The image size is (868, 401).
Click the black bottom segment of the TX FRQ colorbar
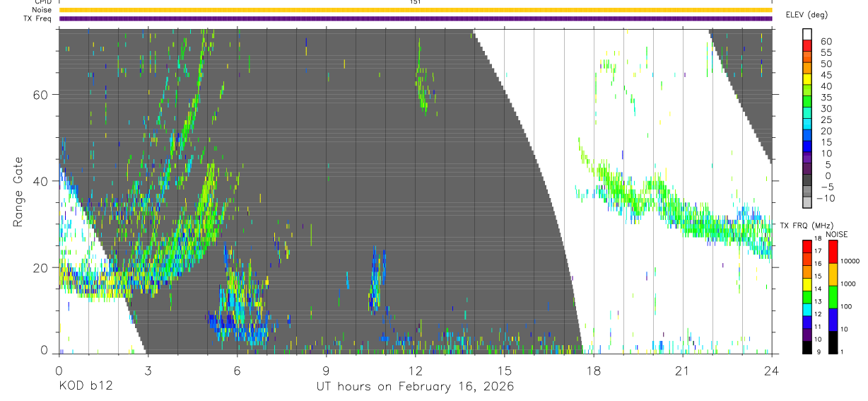click(807, 347)
